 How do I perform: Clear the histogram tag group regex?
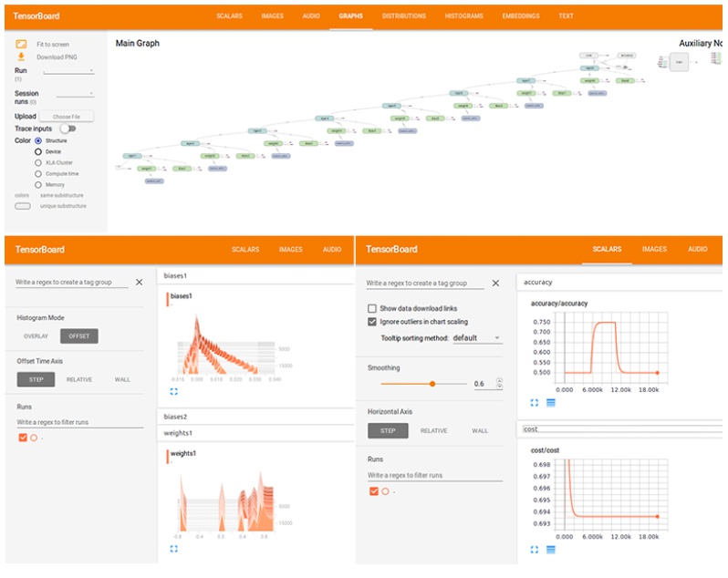139,282
